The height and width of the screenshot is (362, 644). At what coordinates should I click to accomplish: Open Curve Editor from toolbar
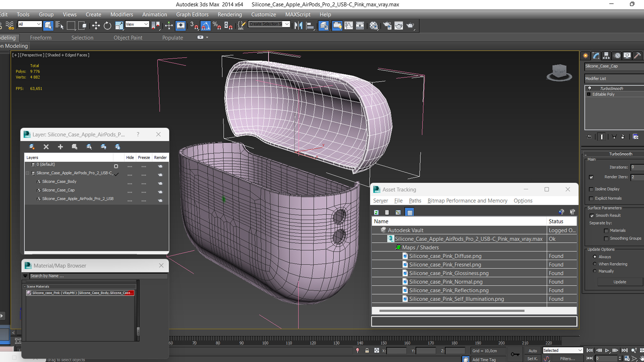tap(348, 25)
